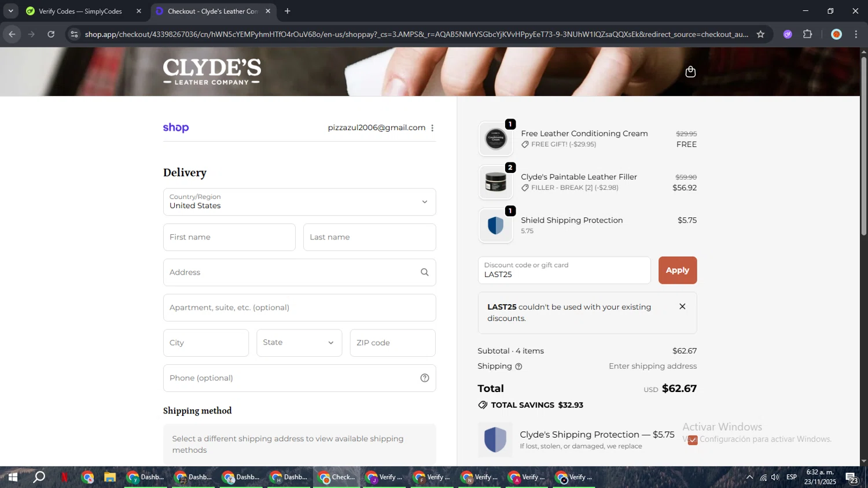View site information icon in address bar
Viewport: 868px width, 488px height.
click(73, 34)
